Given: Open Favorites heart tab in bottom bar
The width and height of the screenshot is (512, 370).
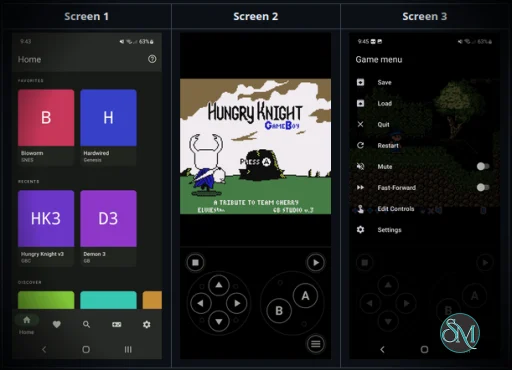Looking at the screenshot, I should coord(57,324).
